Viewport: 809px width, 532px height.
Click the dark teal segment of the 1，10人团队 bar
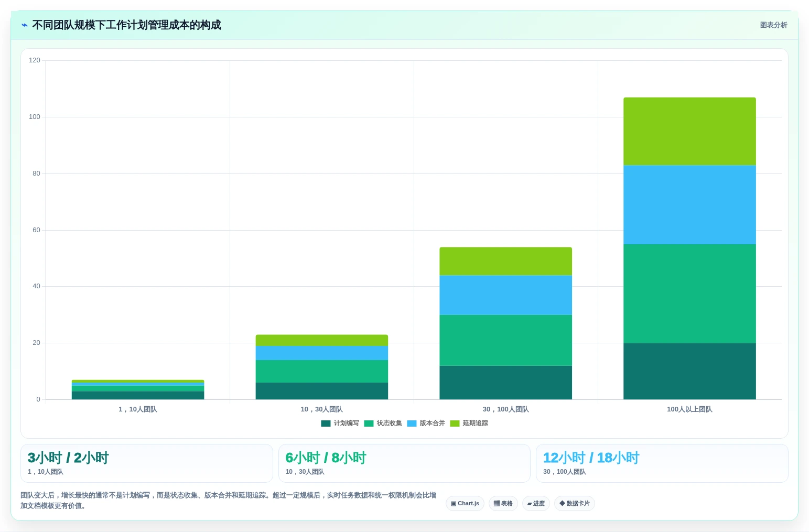137,395
